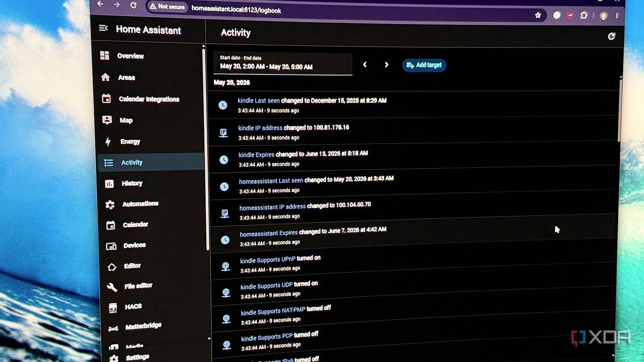
Task: Open the Calendar sidebar icon
Action: (x=111, y=225)
